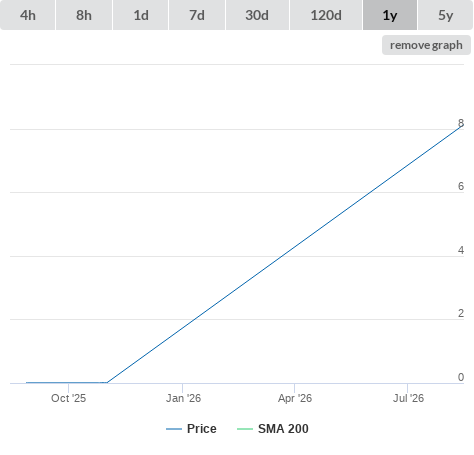Click the Oct '25 axis label
Image resolution: width=474 pixels, height=455 pixels.
pyautogui.click(x=68, y=398)
